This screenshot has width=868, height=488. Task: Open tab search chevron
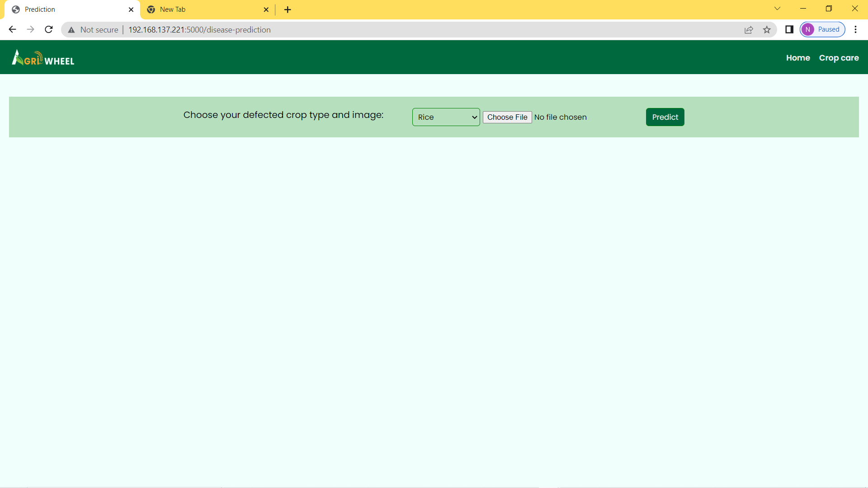click(778, 9)
